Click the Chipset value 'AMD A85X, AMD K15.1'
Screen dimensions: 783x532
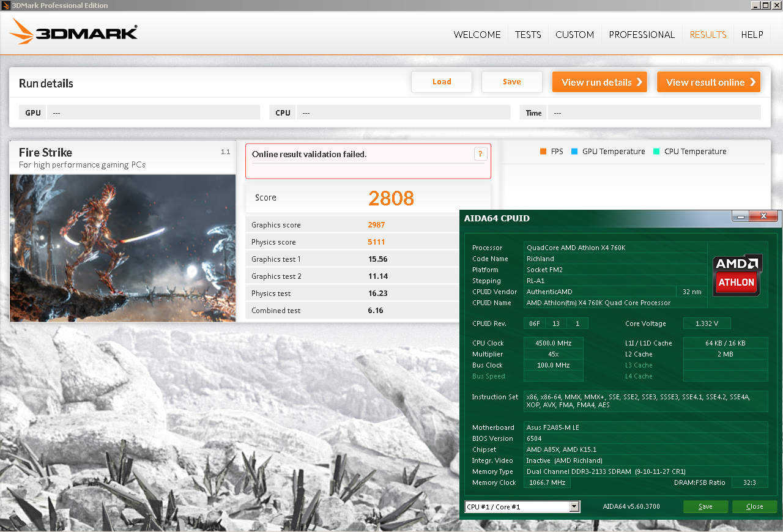[561, 449]
